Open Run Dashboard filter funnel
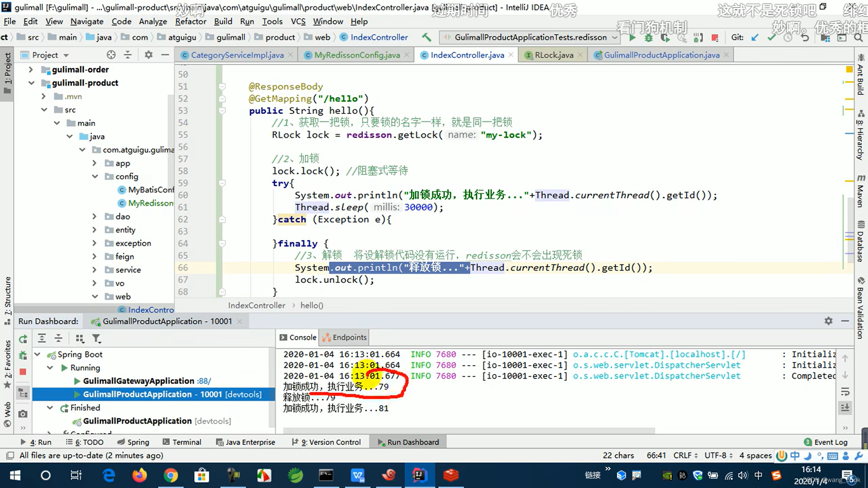 pos(97,338)
